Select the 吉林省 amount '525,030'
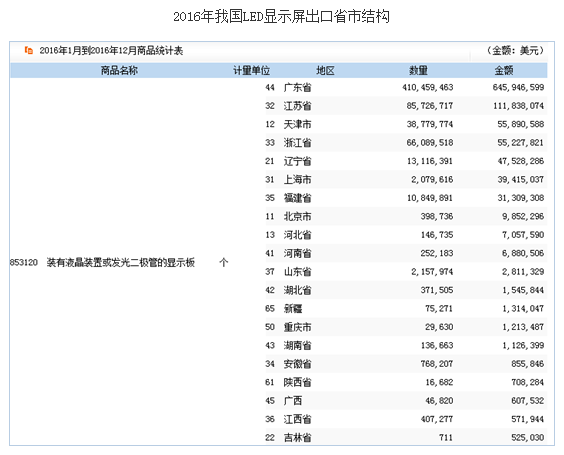Image resolution: width=564 pixels, height=455 pixels. tap(528, 438)
